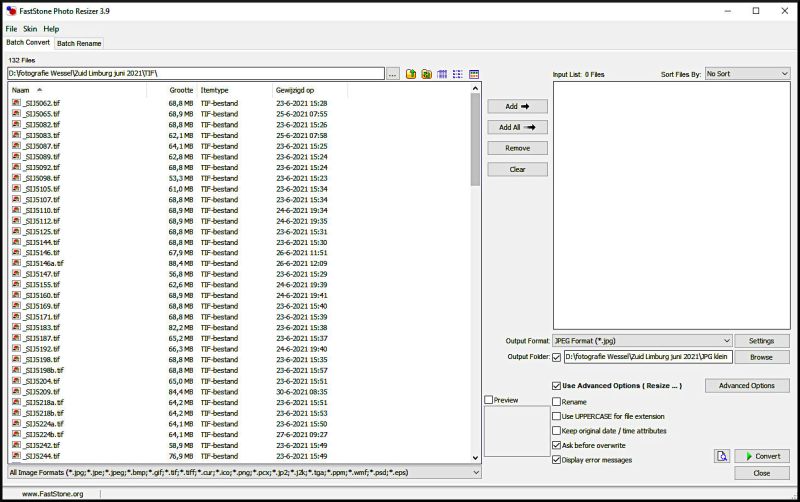Switch to the Batch Rename tab
Viewport: 800px width, 502px height.
[x=78, y=44]
